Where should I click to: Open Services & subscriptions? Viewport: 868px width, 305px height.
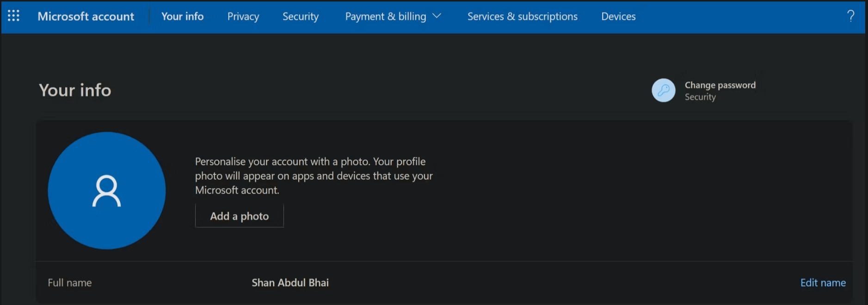click(522, 17)
